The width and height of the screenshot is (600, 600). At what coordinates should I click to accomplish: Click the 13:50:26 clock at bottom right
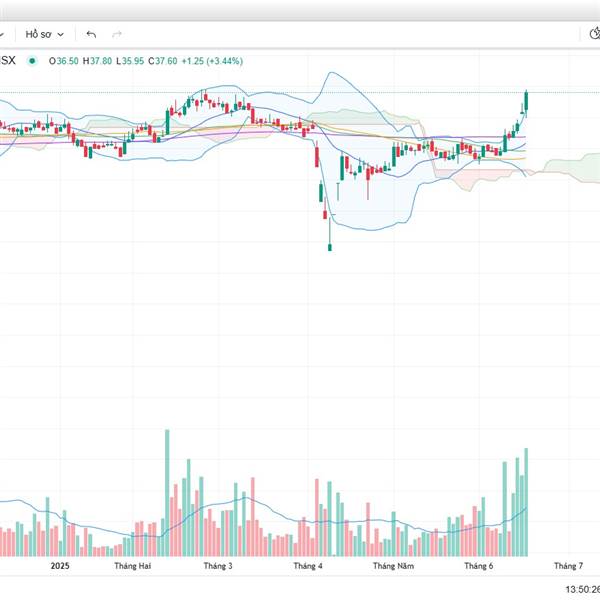click(582, 589)
